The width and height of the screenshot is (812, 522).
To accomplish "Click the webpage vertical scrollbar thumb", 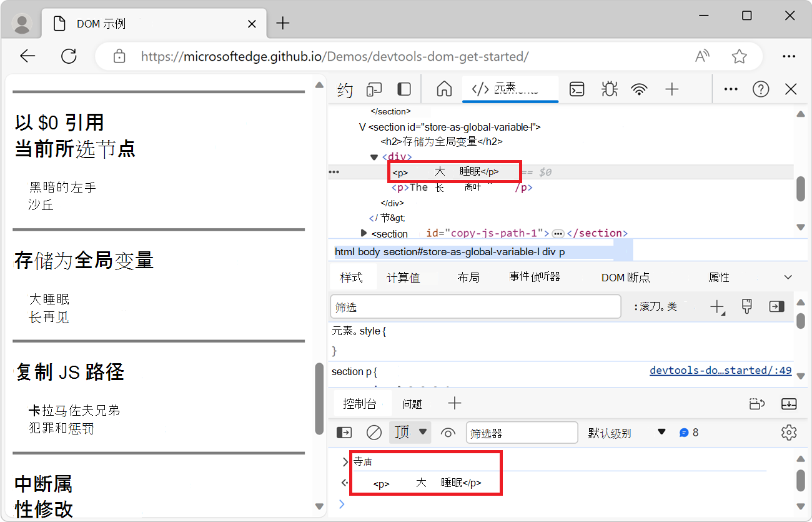I will [319, 399].
